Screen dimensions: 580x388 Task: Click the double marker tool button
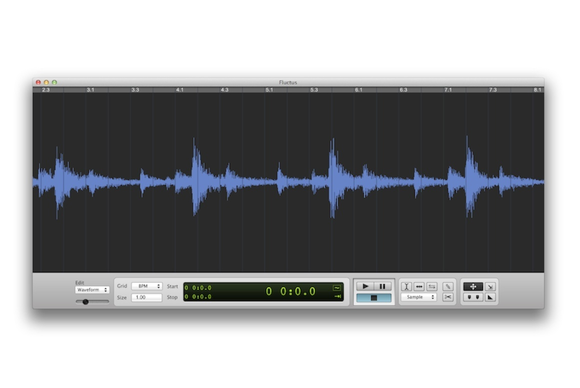[x=473, y=297]
